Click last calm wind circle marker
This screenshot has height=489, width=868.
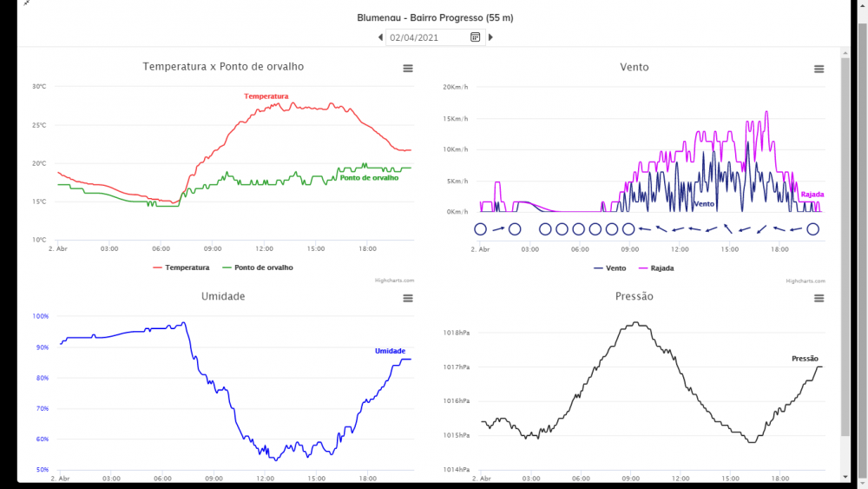[812, 229]
